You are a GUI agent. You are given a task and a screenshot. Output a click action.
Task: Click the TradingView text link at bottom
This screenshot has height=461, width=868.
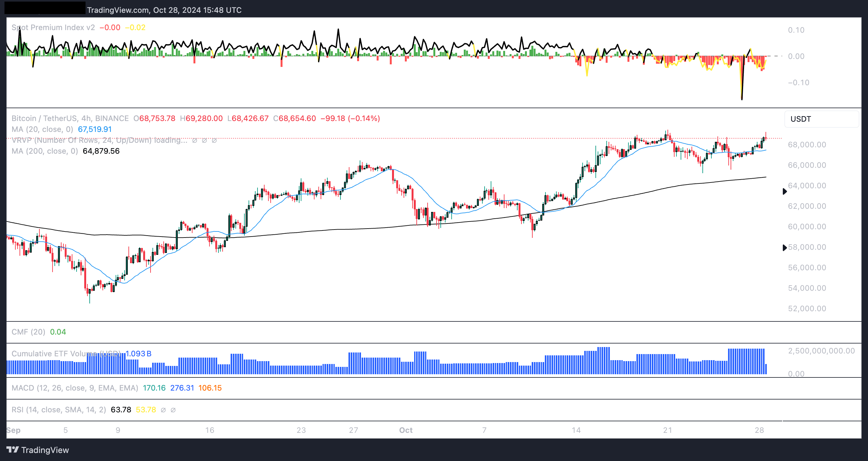pos(45,450)
